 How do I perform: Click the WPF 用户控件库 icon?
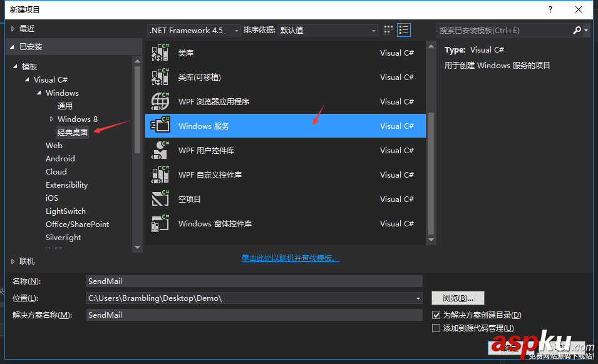160,150
